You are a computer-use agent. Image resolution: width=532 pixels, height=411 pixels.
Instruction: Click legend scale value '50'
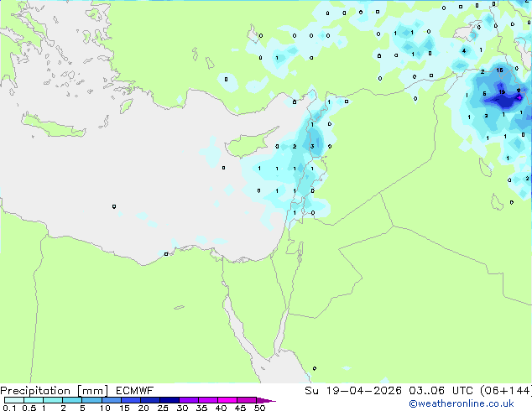point(259,408)
